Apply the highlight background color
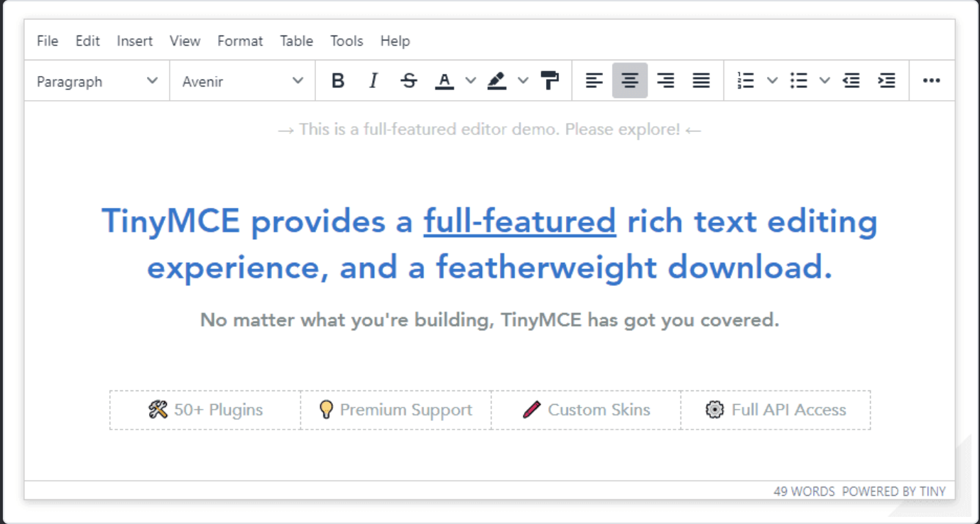980x524 pixels. (497, 81)
